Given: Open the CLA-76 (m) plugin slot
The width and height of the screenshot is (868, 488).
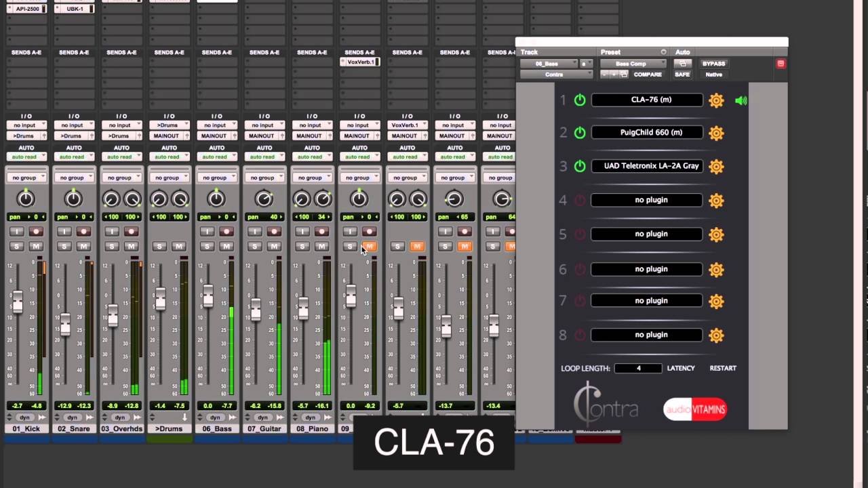Looking at the screenshot, I should click(647, 100).
